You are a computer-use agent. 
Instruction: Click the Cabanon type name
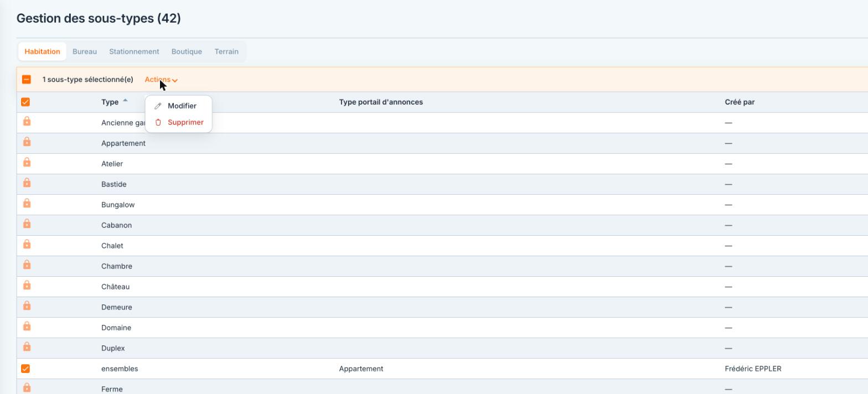[x=116, y=225]
